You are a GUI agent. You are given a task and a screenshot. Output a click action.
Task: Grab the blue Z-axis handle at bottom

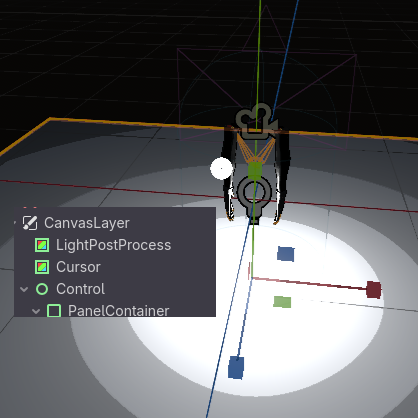coord(236,367)
